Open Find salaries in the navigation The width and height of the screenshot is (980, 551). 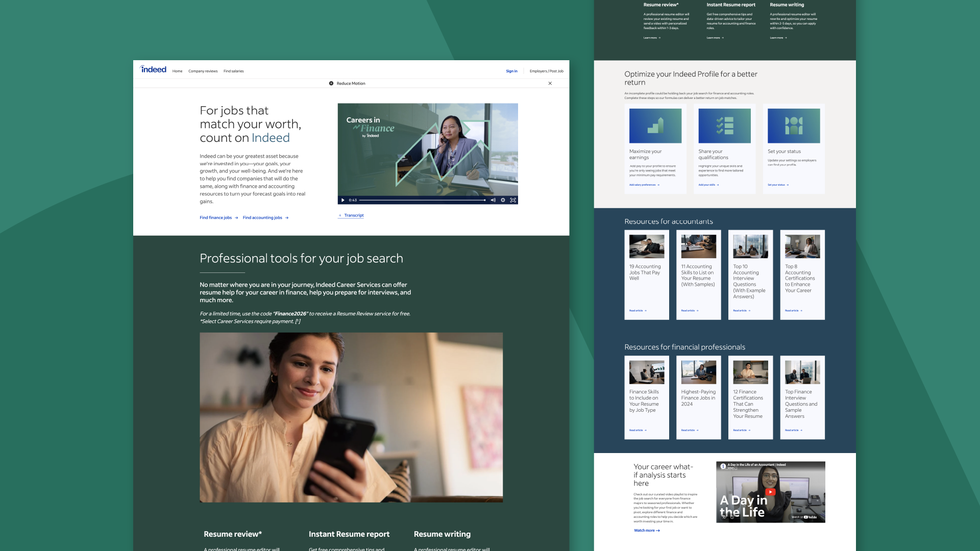233,71
